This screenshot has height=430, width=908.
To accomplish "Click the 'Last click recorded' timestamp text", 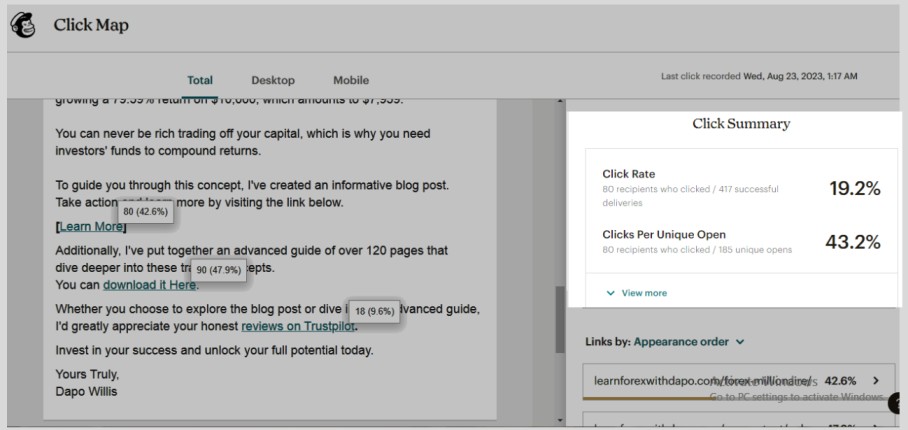I will click(x=759, y=76).
